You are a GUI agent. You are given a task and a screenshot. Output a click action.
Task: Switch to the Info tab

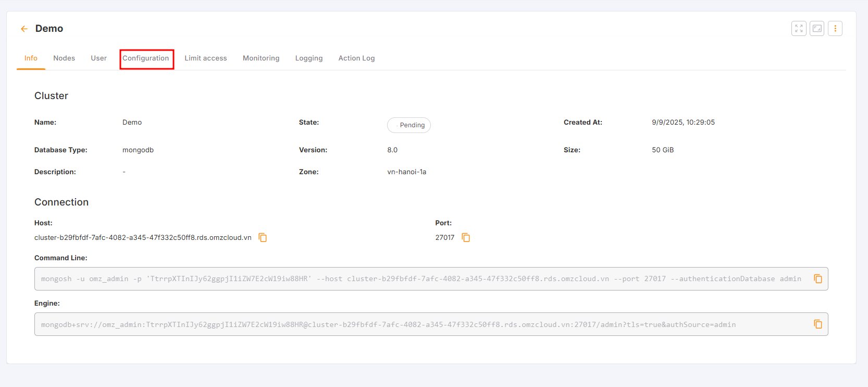31,58
